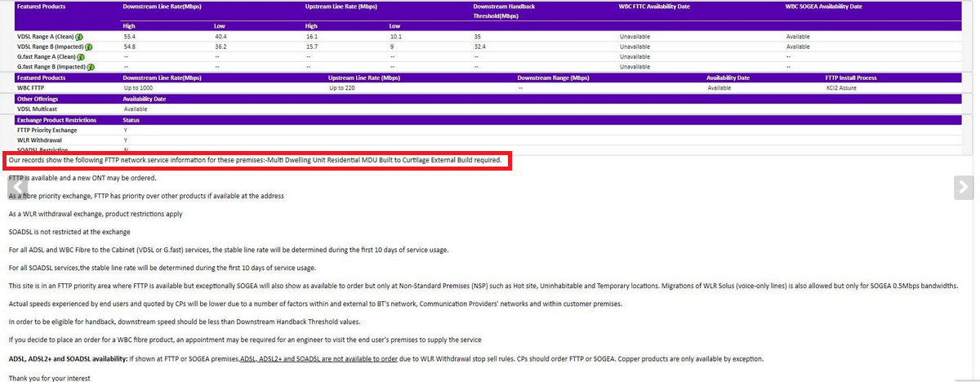
Task: Click 'This site is in an FTTP priority area' paragraph
Action: pos(483,286)
